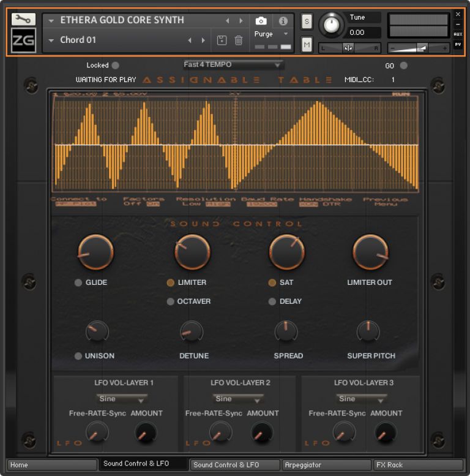Click the LFO VOL-LAYER 2 AMOUNT knob
The width and height of the screenshot is (470, 476).
click(262, 433)
